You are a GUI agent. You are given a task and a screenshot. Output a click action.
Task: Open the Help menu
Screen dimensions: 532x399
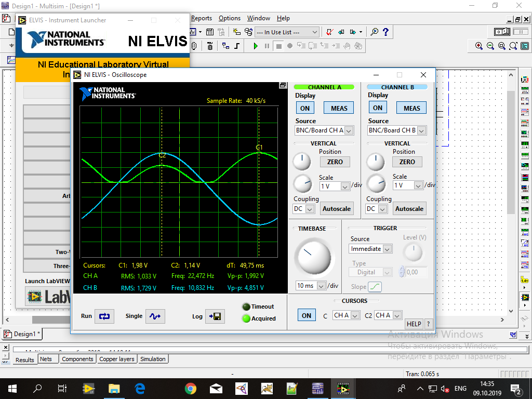pyautogui.click(x=283, y=18)
